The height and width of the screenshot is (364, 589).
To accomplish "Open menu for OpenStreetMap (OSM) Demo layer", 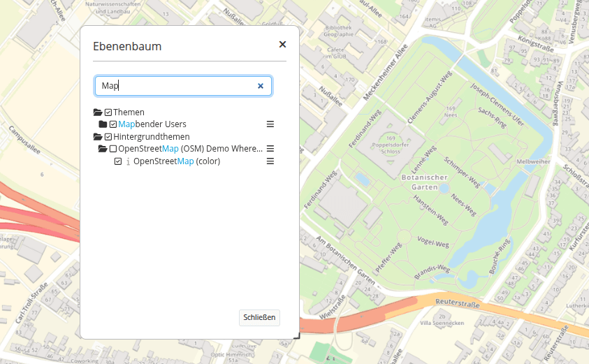I will [270, 149].
